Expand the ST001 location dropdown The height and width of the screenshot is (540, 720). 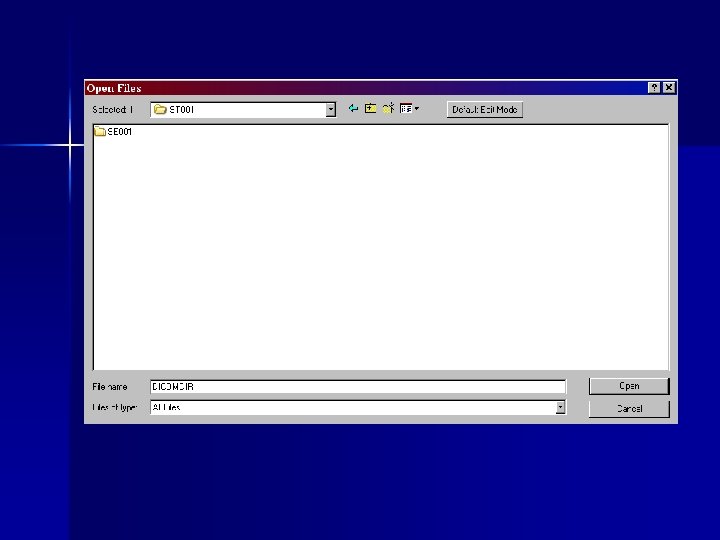(331, 110)
